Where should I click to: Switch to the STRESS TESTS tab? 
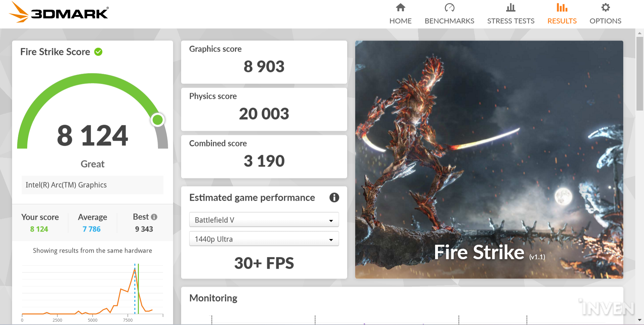pyautogui.click(x=511, y=21)
